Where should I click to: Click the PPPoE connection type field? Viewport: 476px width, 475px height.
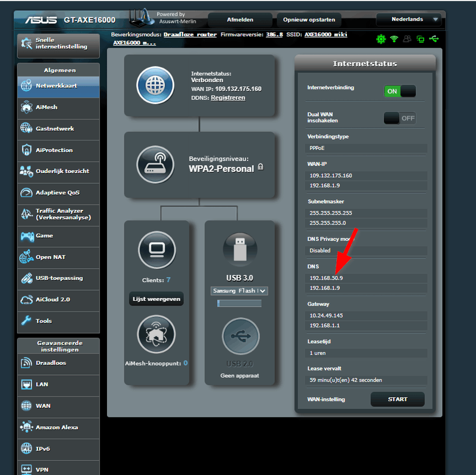[x=366, y=148]
